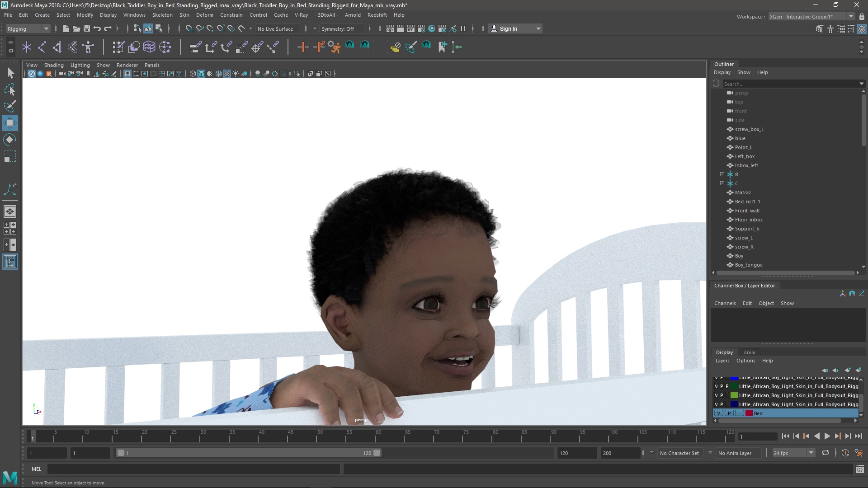Click Sign In button in toolbar
Image resolution: width=868 pixels, height=488 pixels.
pos(509,28)
